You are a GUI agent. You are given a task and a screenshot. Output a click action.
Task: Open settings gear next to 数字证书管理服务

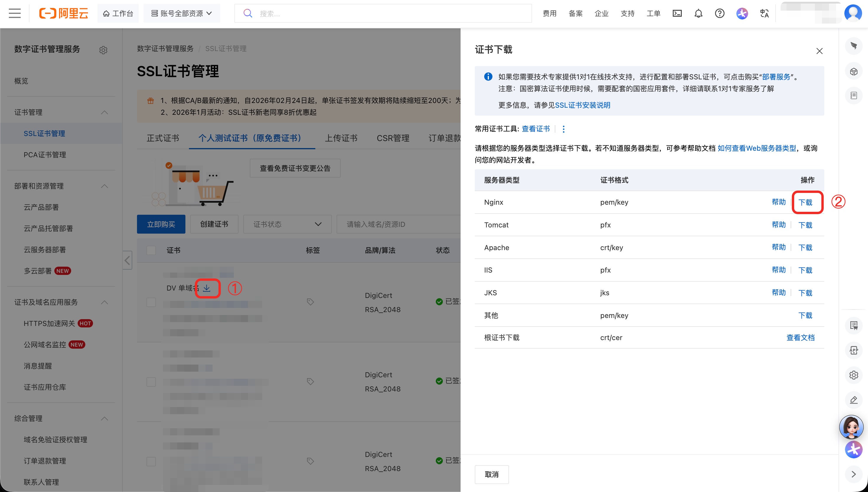pyautogui.click(x=103, y=50)
